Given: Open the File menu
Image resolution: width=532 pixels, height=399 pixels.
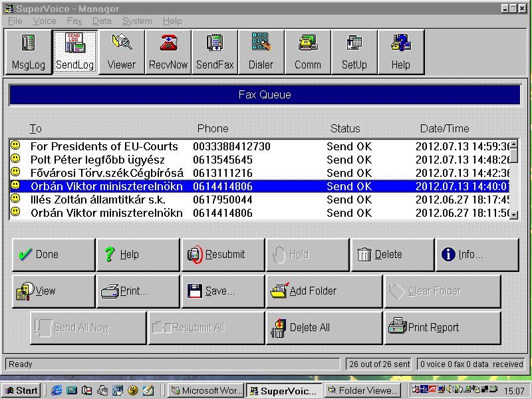Looking at the screenshot, I should pos(15,21).
